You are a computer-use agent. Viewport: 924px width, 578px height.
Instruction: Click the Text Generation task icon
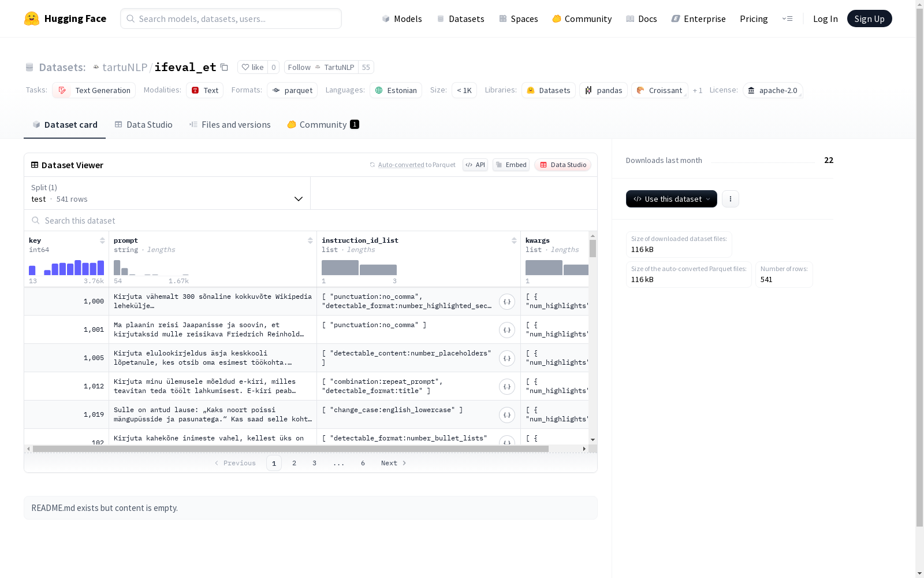[x=62, y=90]
